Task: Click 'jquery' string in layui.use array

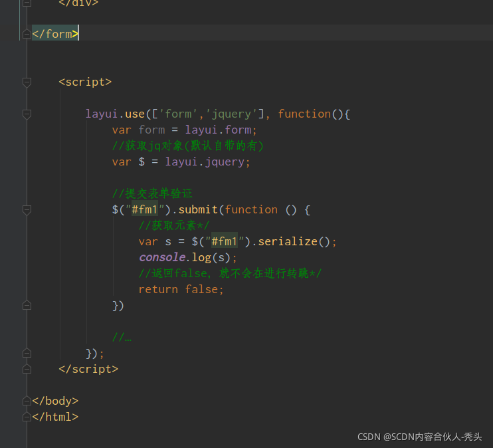Action: coord(231,114)
